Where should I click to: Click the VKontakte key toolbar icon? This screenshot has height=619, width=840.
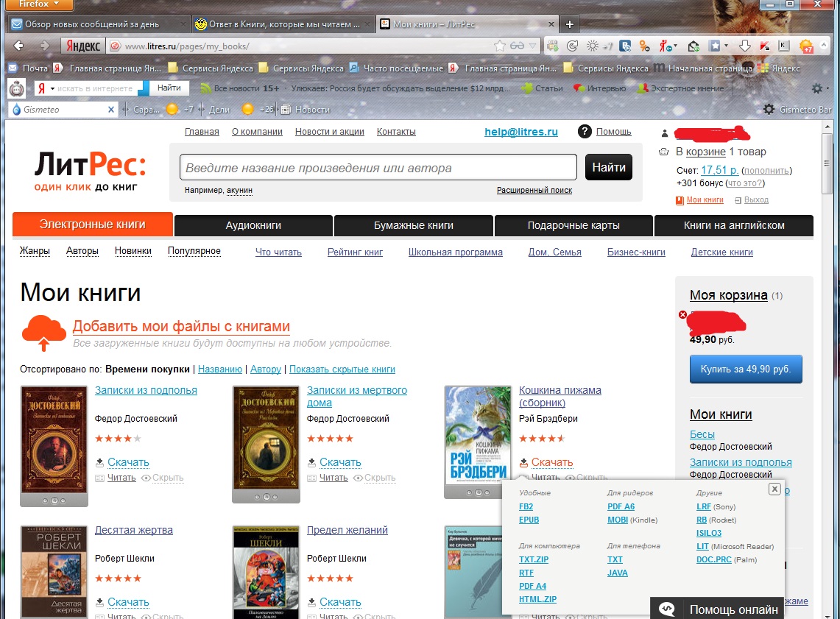(x=624, y=46)
